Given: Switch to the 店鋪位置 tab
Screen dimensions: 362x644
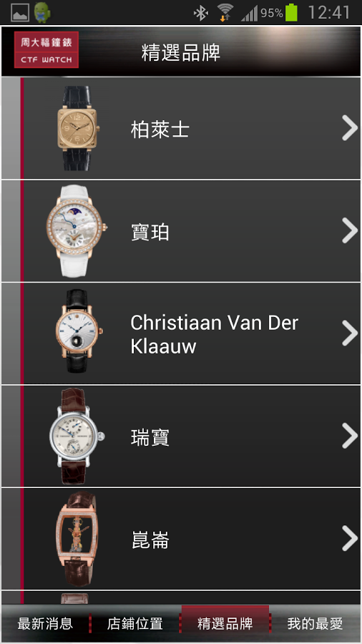Looking at the screenshot, I should click(x=135, y=624).
